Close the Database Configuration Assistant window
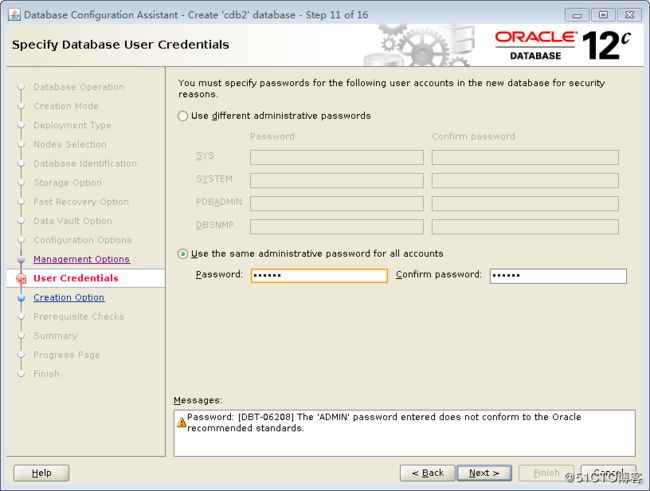650x491 pixels. [x=630, y=15]
